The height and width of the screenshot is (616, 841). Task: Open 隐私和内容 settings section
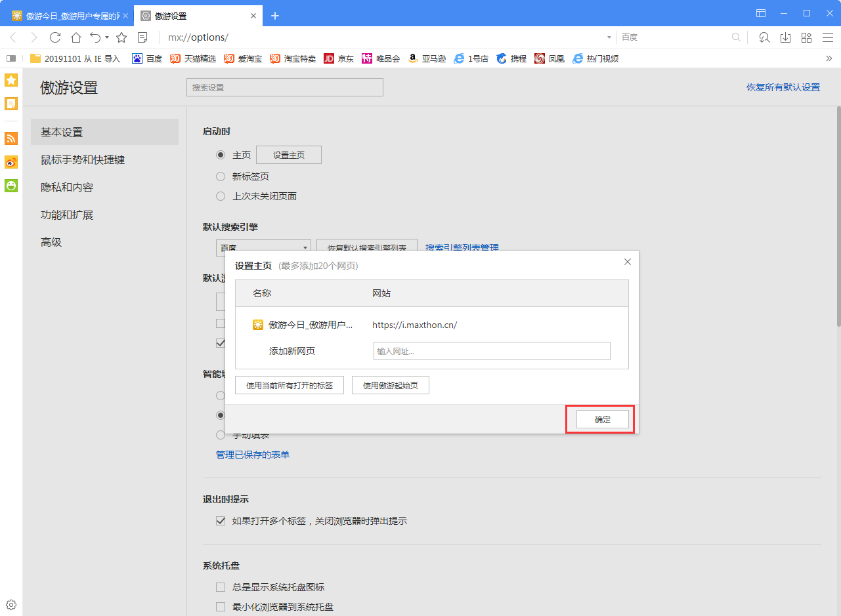coord(67,188)
